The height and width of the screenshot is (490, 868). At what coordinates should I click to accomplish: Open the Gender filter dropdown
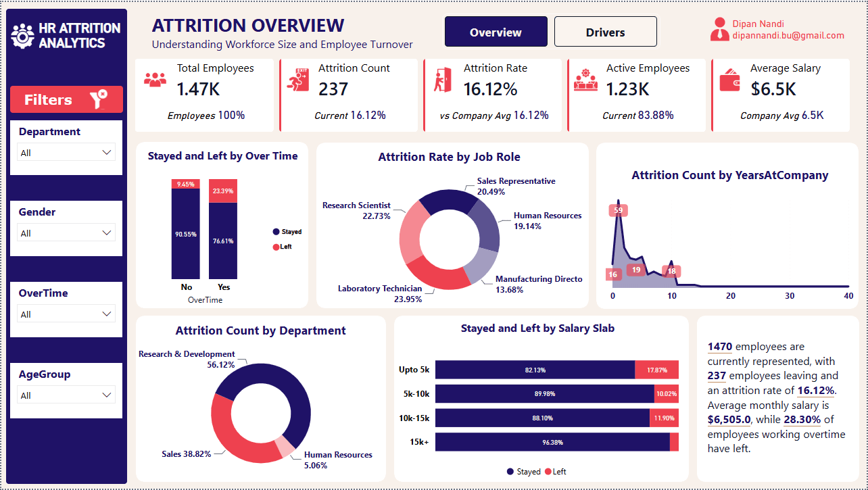[x=66, y=233]
